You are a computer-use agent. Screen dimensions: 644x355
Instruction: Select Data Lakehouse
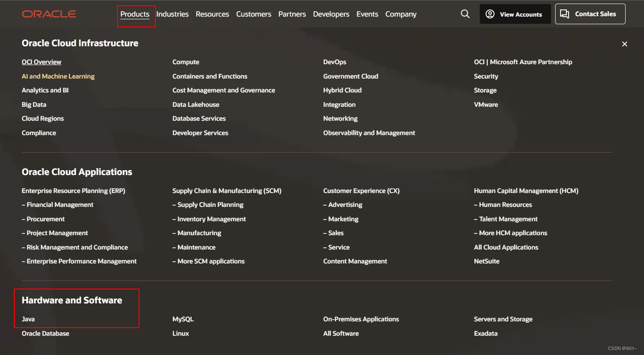tap(196, 105)
